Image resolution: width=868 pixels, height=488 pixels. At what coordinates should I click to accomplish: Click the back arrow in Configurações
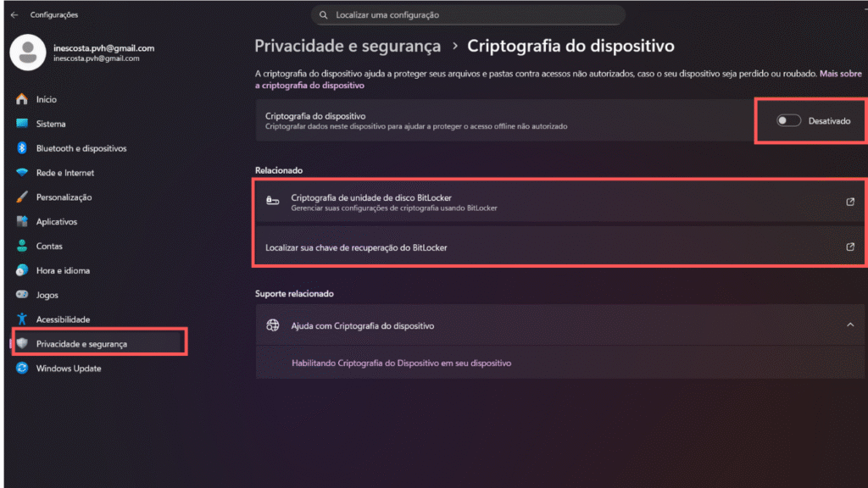point(14,14)
